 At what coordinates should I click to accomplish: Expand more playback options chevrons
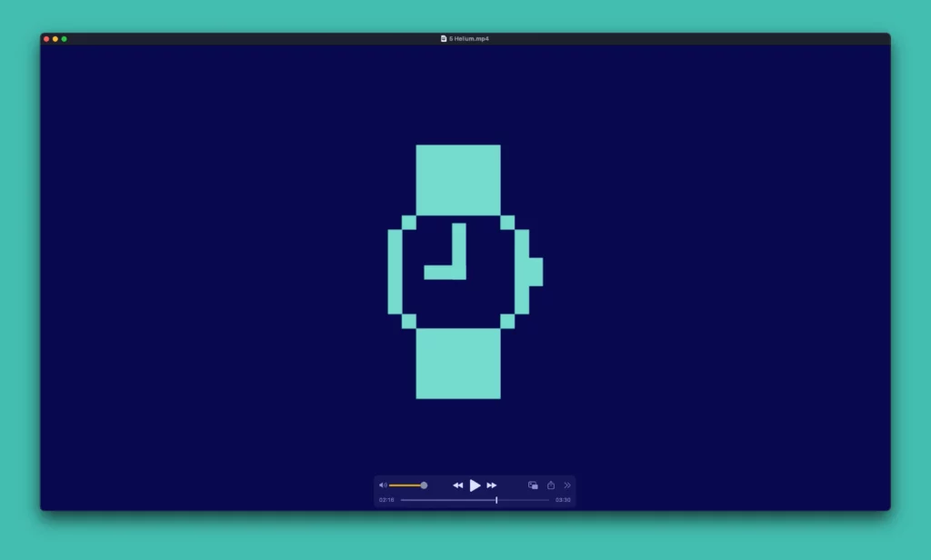tap(567, 485)
